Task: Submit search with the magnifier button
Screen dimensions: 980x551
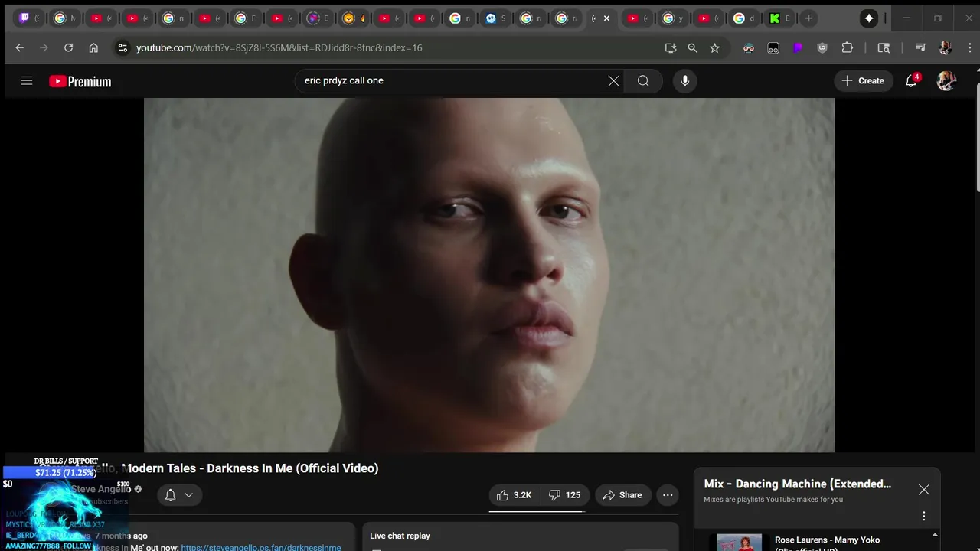Action: pyautogui.click(x=643, y=80)
